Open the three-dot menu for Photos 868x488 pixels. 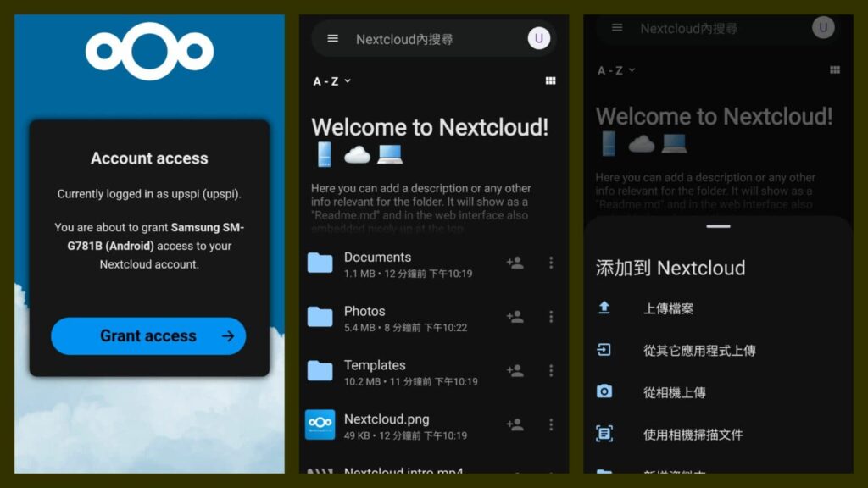[551, 317]
